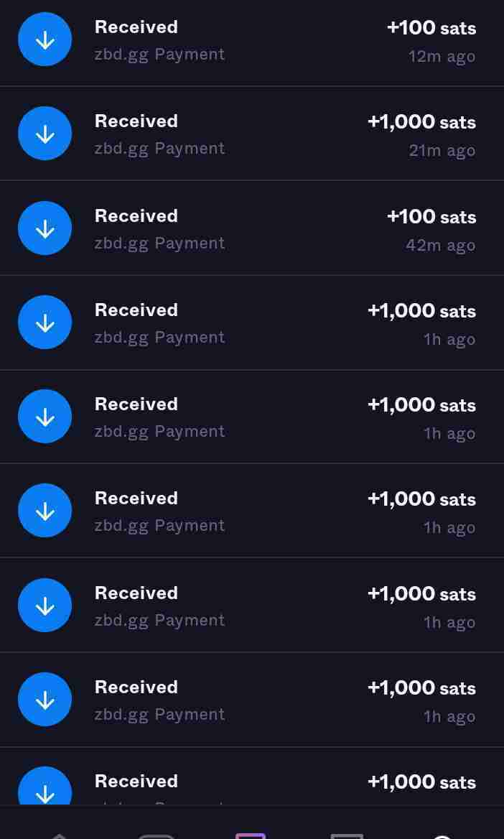Tap the +1,000 sats amount on the cut-off bottom transaction
This screenshot has width=504, height=839.
421,782
